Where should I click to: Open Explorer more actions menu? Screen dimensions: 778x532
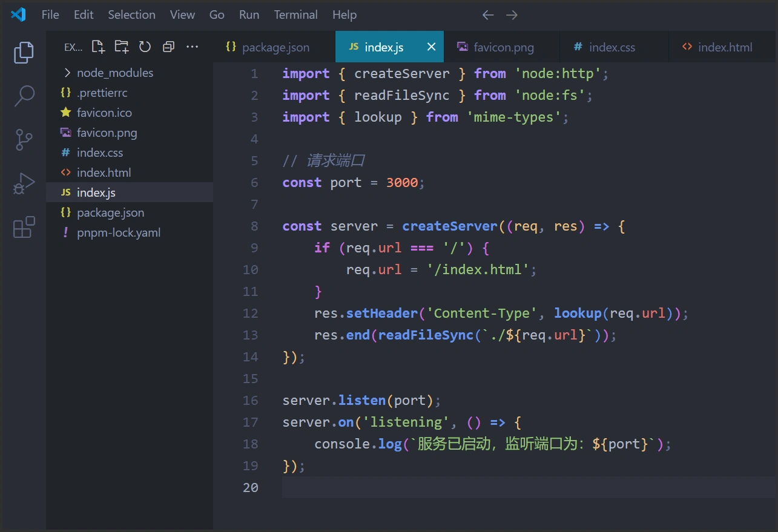[192, 47]
